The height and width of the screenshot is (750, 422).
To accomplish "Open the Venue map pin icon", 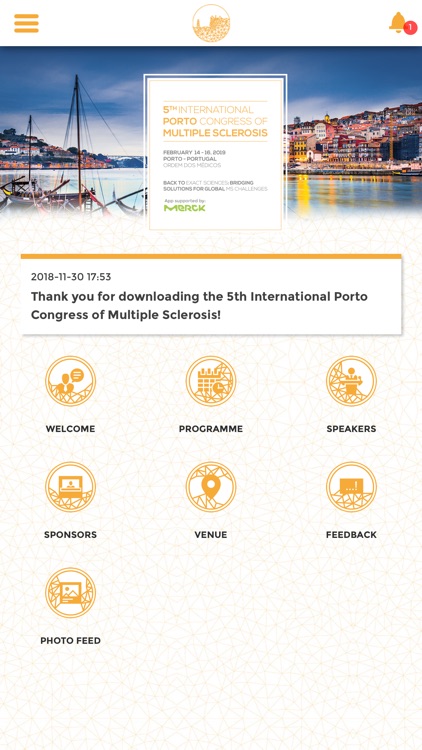I will tap(211, 487).
